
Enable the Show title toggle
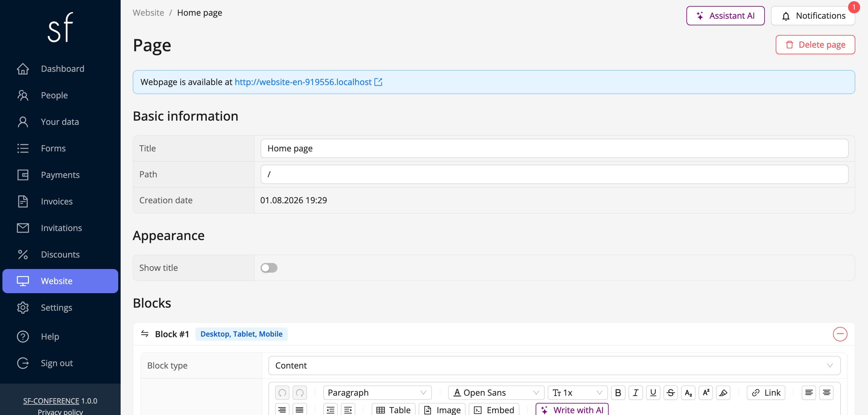(x=269, y=268)
